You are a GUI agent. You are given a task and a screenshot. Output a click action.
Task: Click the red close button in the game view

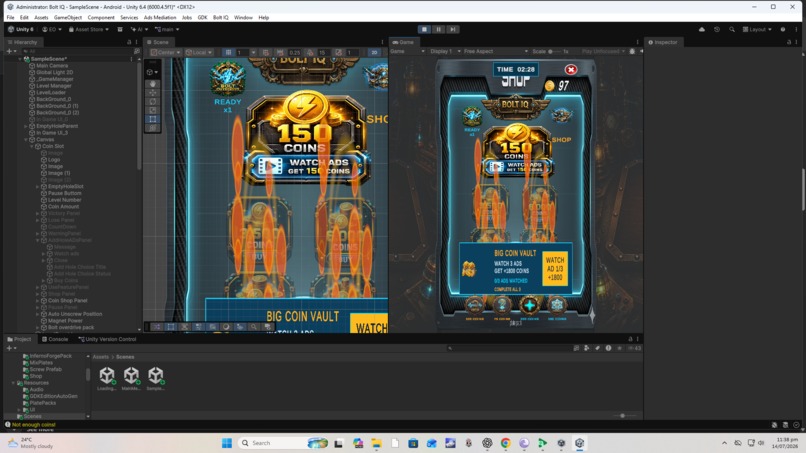coord(571,69)
